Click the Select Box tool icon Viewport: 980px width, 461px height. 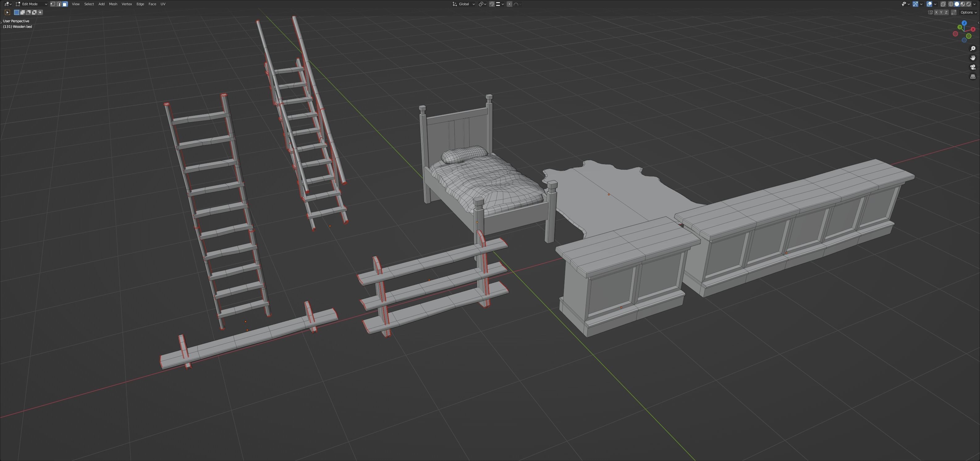[x=7, y=12]
